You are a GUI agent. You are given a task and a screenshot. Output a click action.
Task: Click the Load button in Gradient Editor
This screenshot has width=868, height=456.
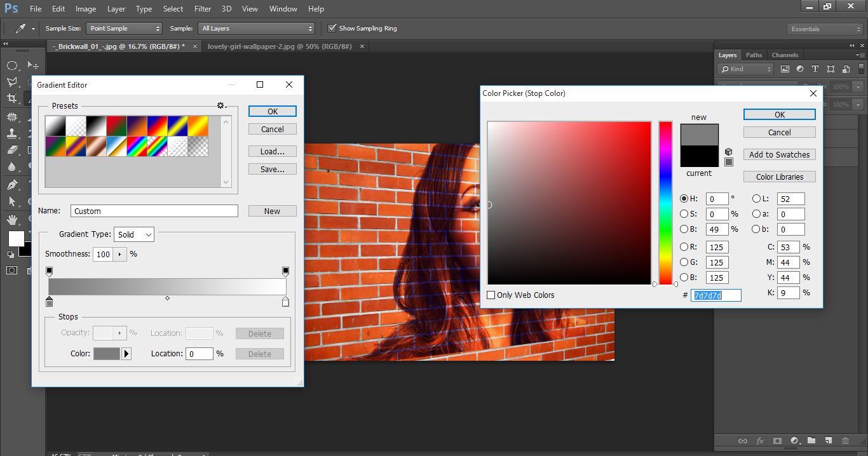click(272, 151)
